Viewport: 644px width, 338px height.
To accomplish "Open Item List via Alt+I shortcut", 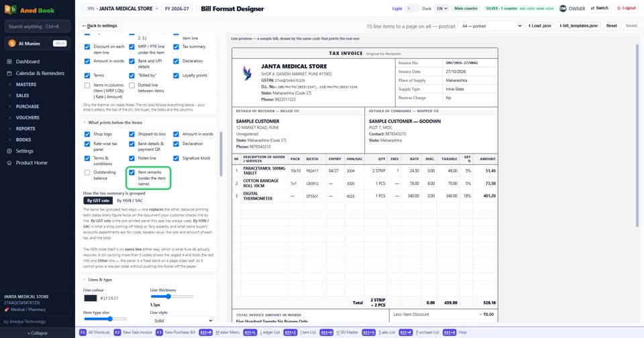I will [300, 332].
